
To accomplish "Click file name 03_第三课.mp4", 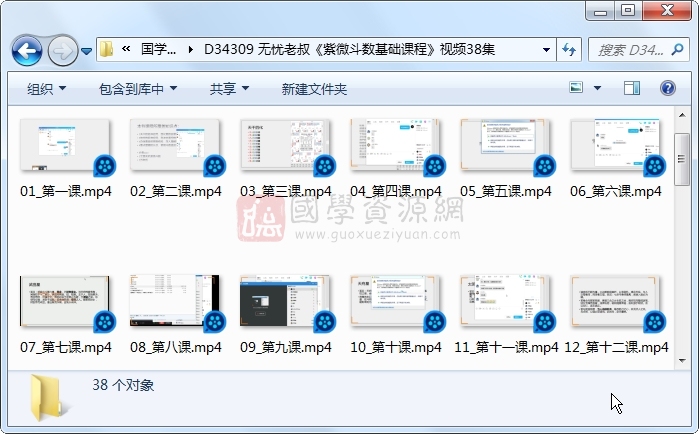I will click(x=286, y=192).
